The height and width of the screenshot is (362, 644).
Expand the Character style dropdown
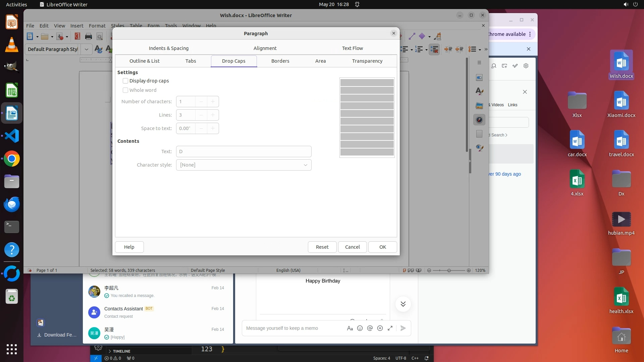(305, 165)
